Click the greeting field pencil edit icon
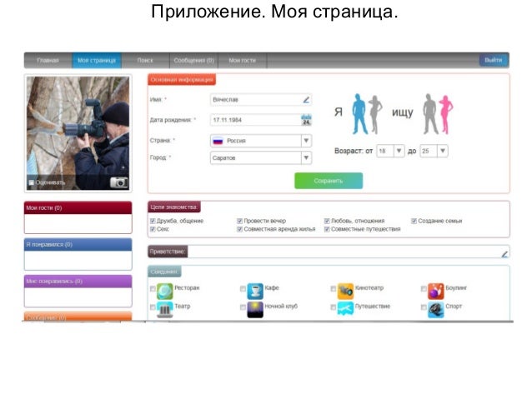Screen dimensions: 532x399 coord(504,253)
